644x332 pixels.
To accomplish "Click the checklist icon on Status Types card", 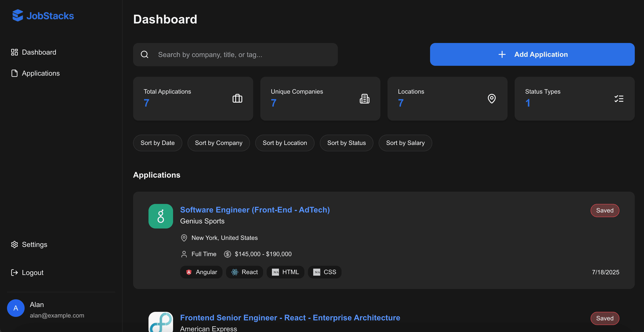I will point(619,98).
